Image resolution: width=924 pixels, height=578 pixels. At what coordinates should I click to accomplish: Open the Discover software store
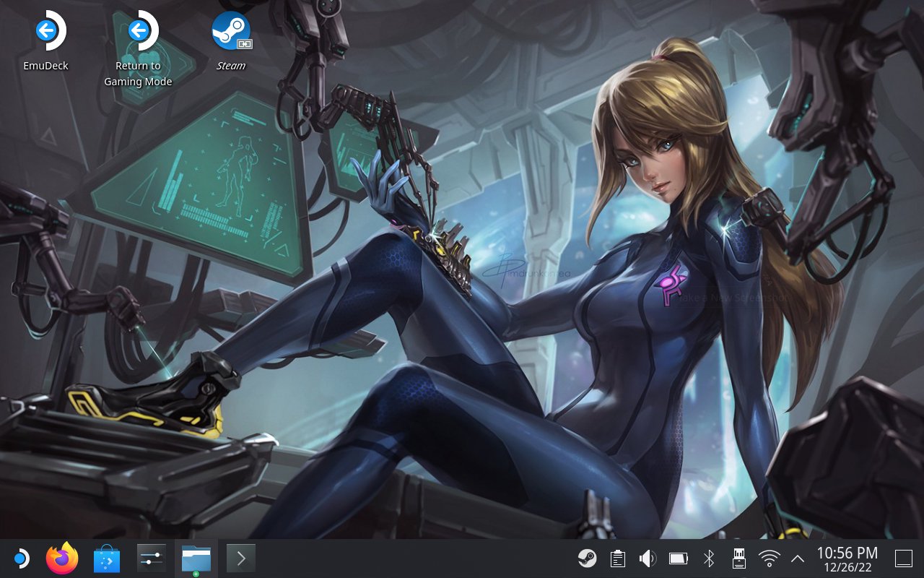click(x=107, y=558)
